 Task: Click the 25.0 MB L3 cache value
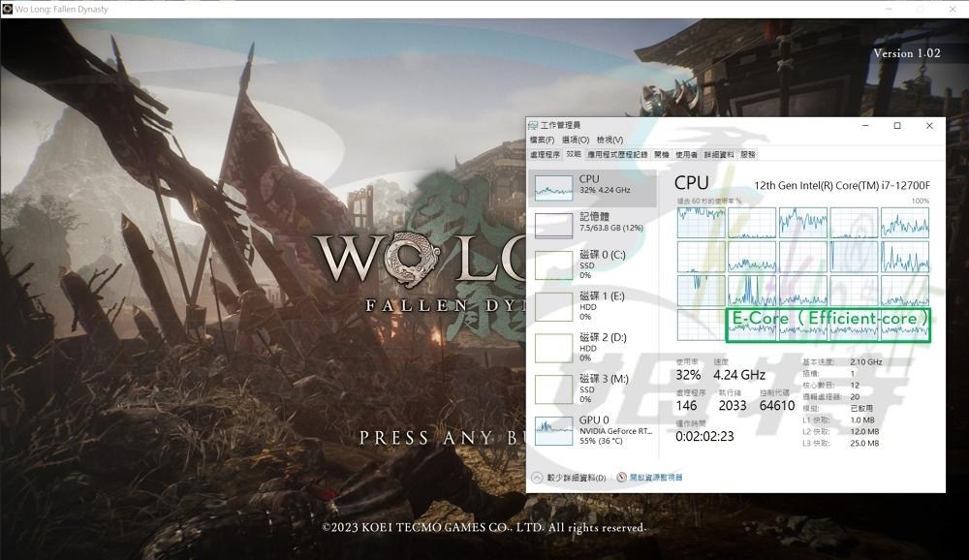click(x=864, y=443)
